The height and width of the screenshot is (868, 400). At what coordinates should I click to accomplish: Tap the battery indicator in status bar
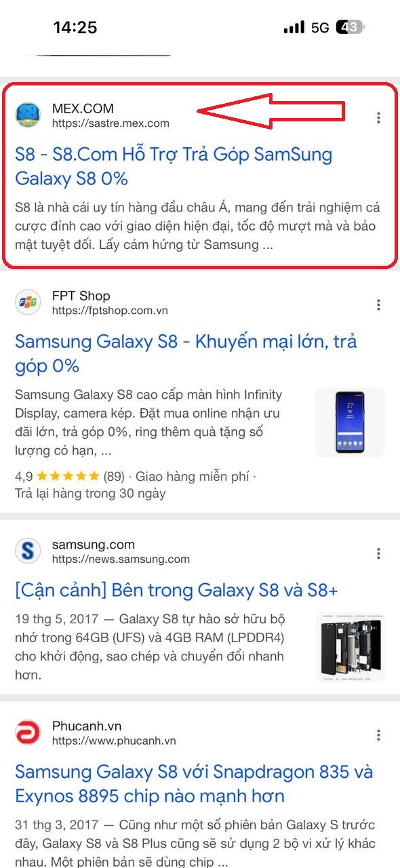coord(351,28)
